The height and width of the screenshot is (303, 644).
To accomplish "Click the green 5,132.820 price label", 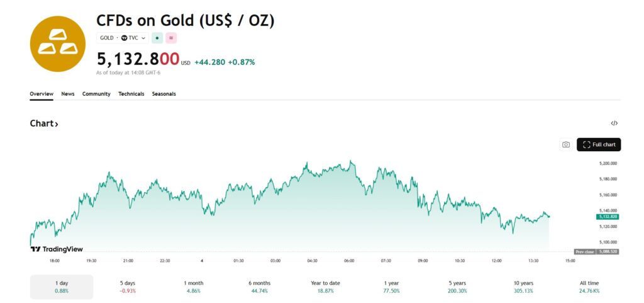I will click(608, 217).
